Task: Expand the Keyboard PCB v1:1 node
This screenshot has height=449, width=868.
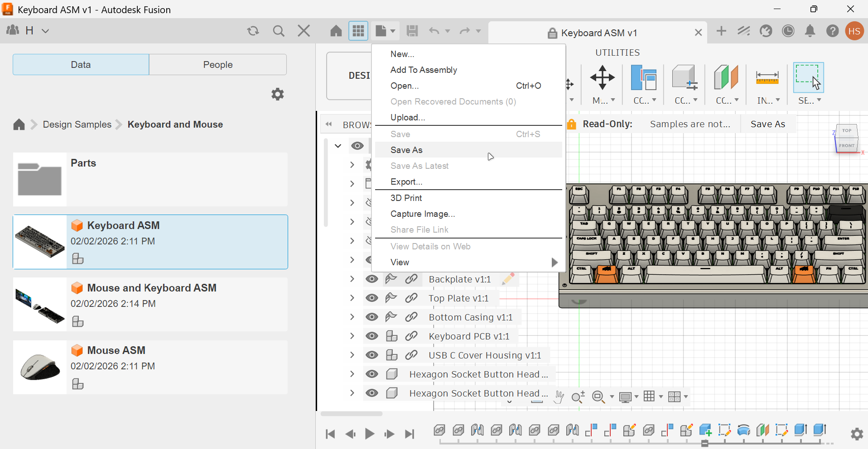Action: [352, 336]
